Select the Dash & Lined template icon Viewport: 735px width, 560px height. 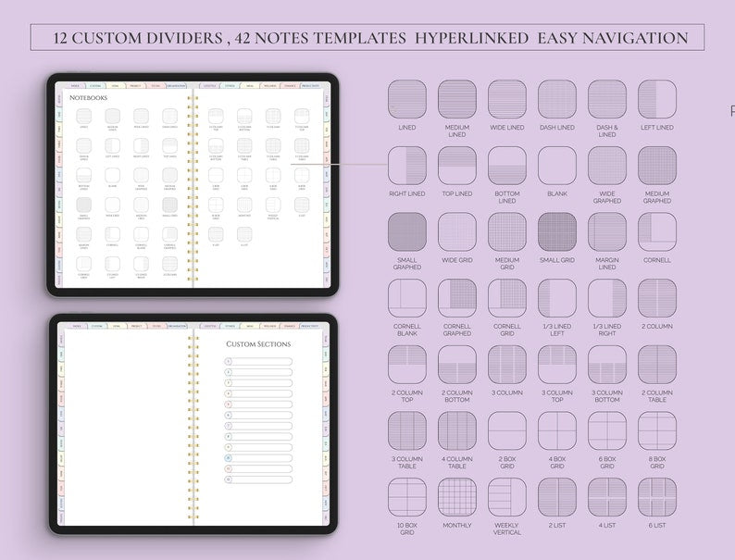(x=607, y=99)
